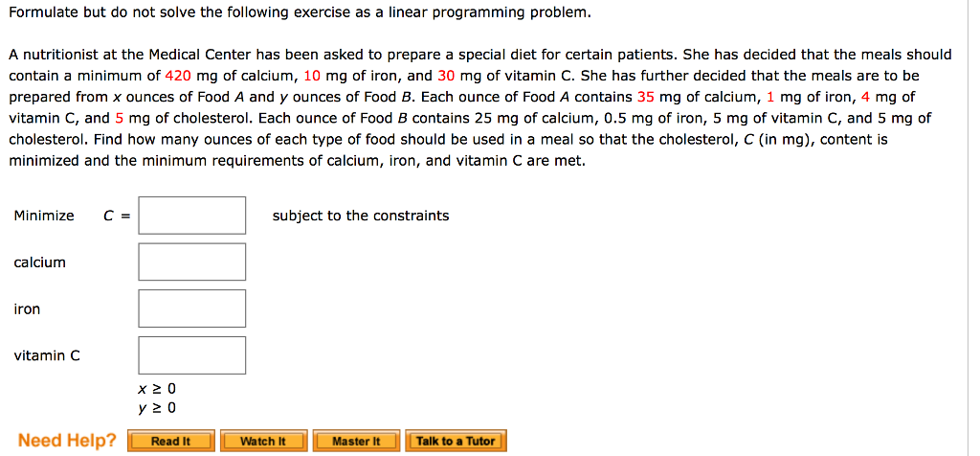Screen dimensions: 980x456
Task: Click the x ≥ 0 constraint text
Action: pyautogui.click(x=157, y=389)
